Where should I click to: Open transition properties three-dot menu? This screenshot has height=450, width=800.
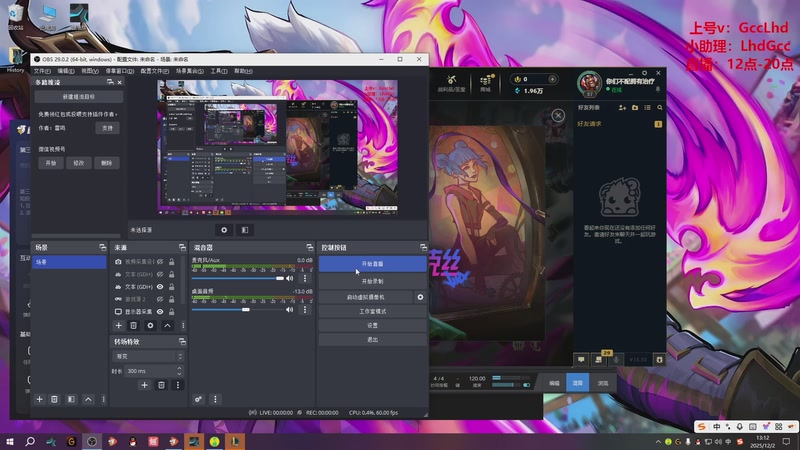(178, 385)
